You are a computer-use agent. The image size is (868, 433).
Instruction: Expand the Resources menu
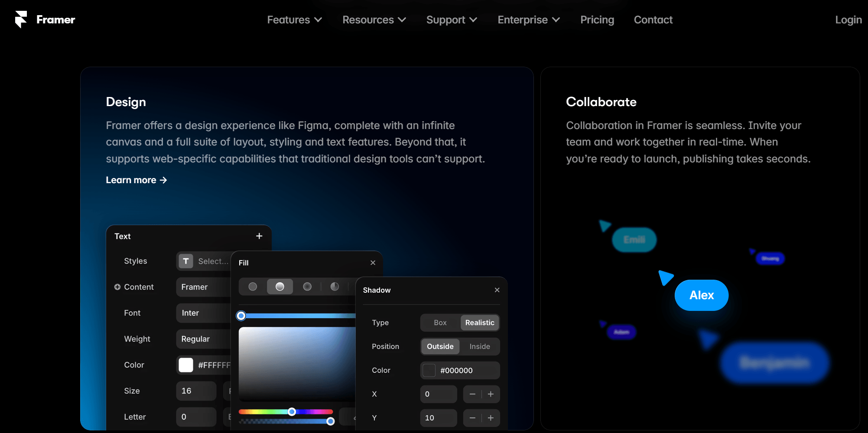point(374,20)
